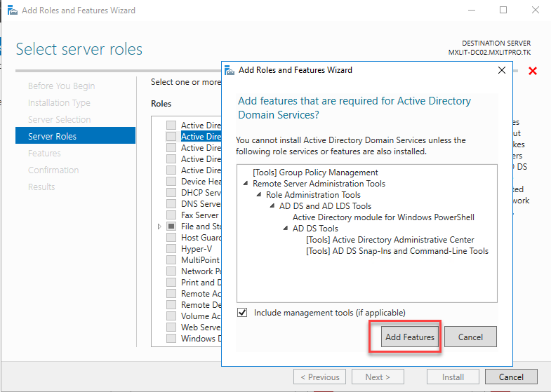This screenshot has height=392, width=551.
Task: Open the Server Roles wizard step
Action: (53, 136)
